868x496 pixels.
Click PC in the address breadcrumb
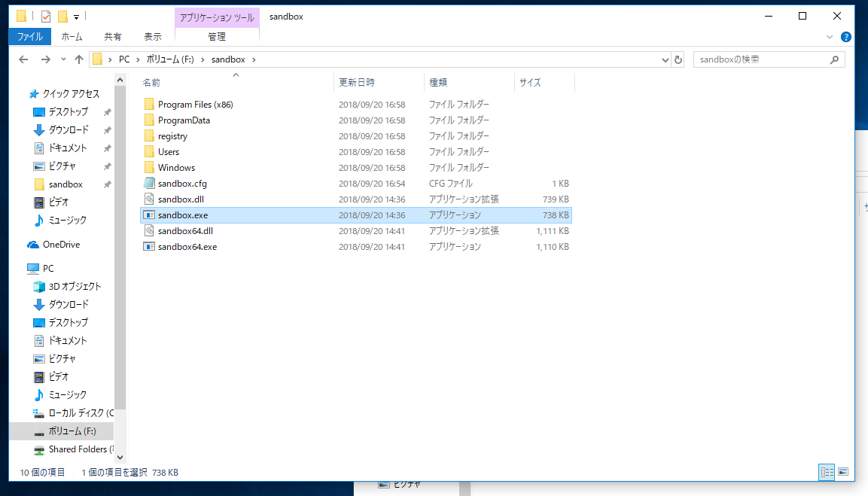click(124, 59)
